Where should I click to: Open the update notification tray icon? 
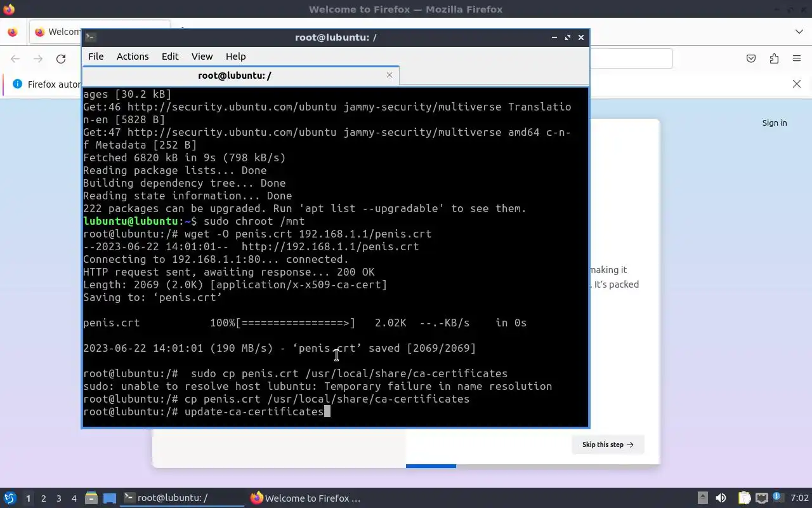[x=778, y=498]
